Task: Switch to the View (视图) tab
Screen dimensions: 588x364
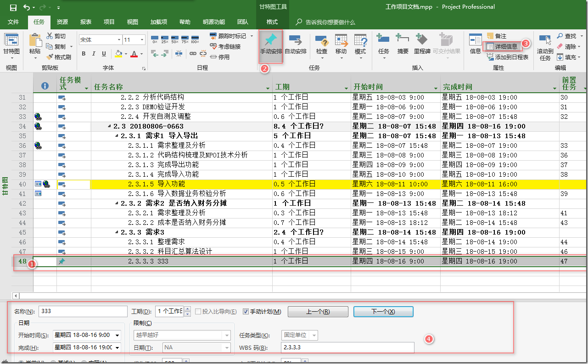Action: click(x=133, y=22)
